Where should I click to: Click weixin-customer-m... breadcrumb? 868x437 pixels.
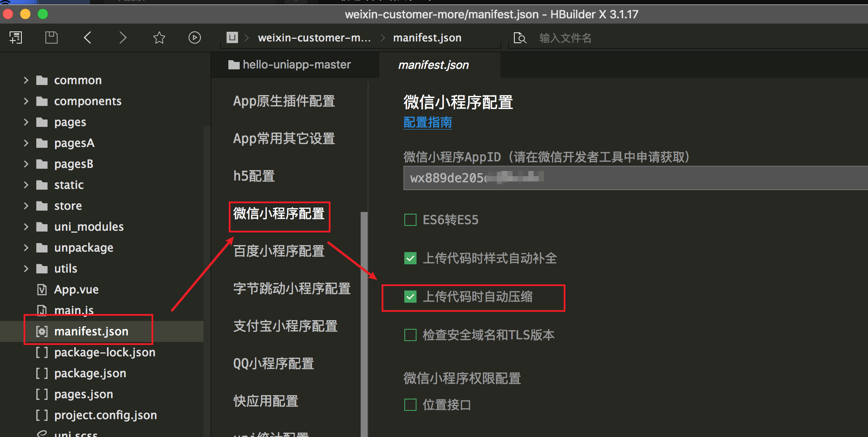click(x=314, y=38)
